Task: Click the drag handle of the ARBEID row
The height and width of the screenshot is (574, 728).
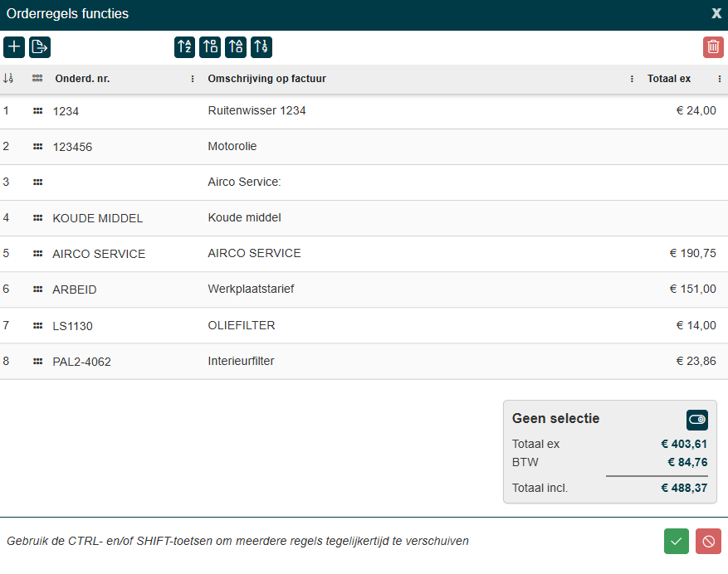Action: click(37, 289)
